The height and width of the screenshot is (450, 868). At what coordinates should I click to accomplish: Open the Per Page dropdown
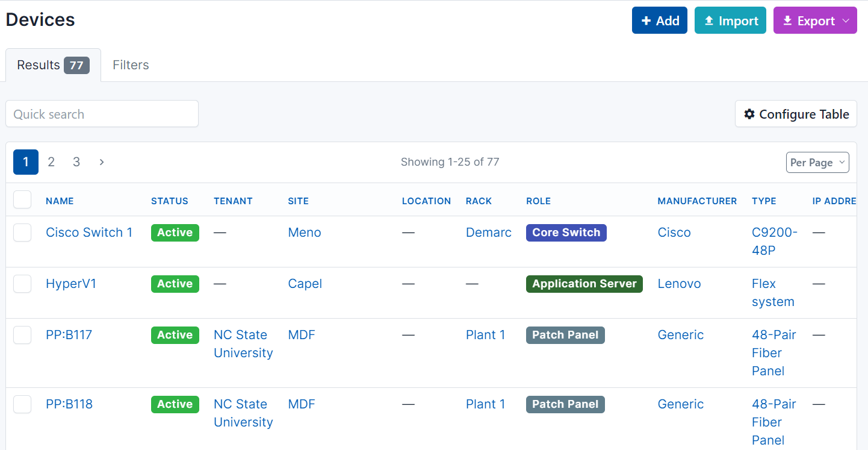817,163
